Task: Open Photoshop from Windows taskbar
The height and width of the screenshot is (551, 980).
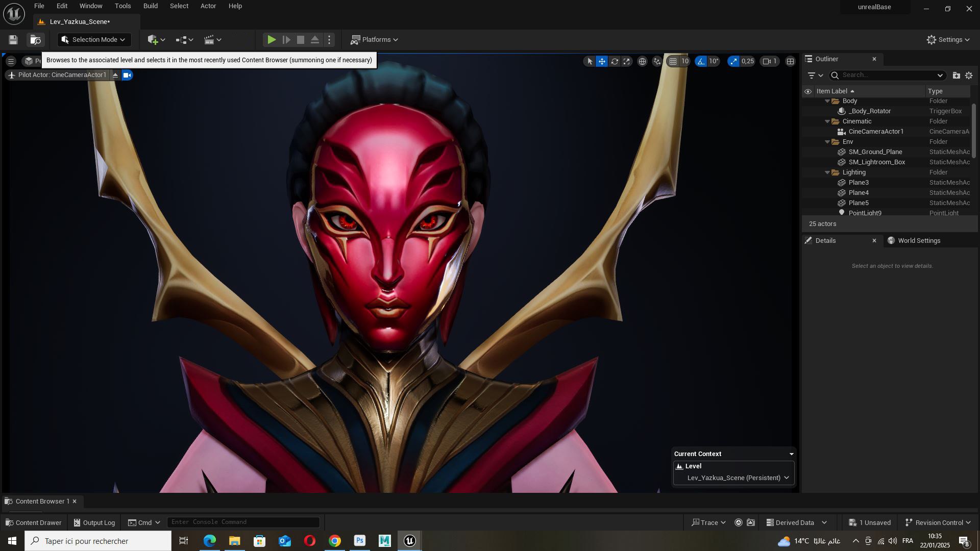Action: (x=360, y=541)
